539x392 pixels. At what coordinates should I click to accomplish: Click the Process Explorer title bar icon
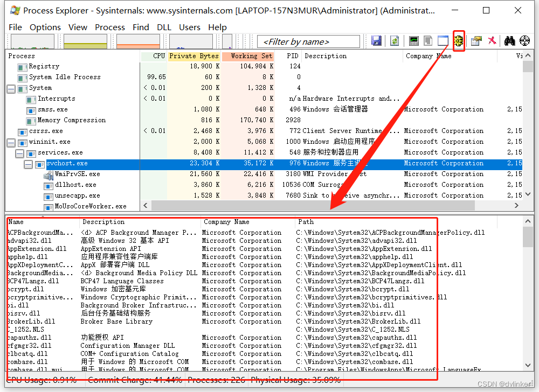pyautogui.click(x=15, y=10)
